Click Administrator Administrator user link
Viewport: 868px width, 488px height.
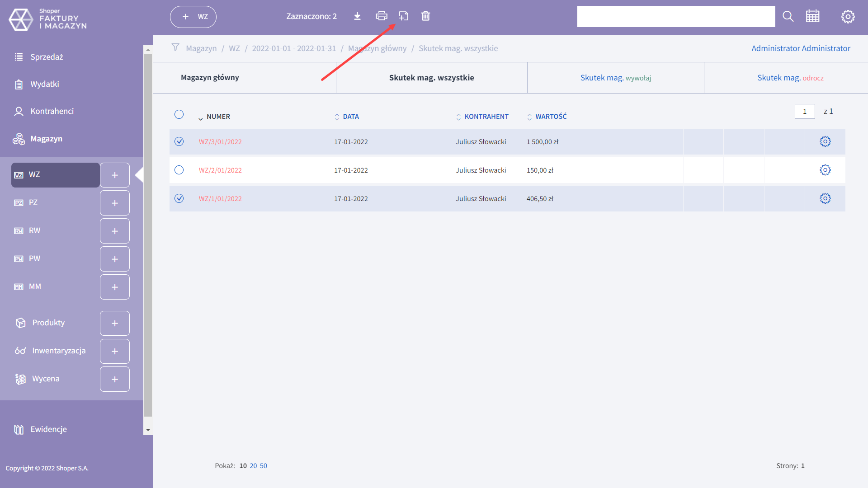[801, 48]
